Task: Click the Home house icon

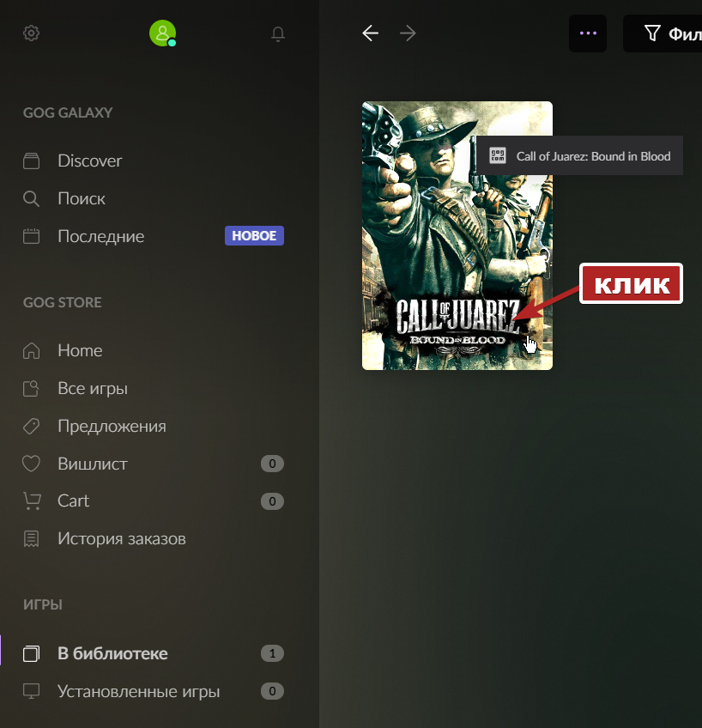Action: pos(31,350)
